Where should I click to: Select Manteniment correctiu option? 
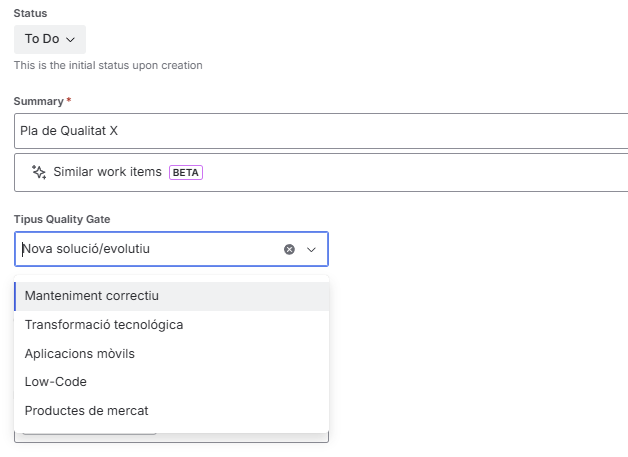point(171,296)
